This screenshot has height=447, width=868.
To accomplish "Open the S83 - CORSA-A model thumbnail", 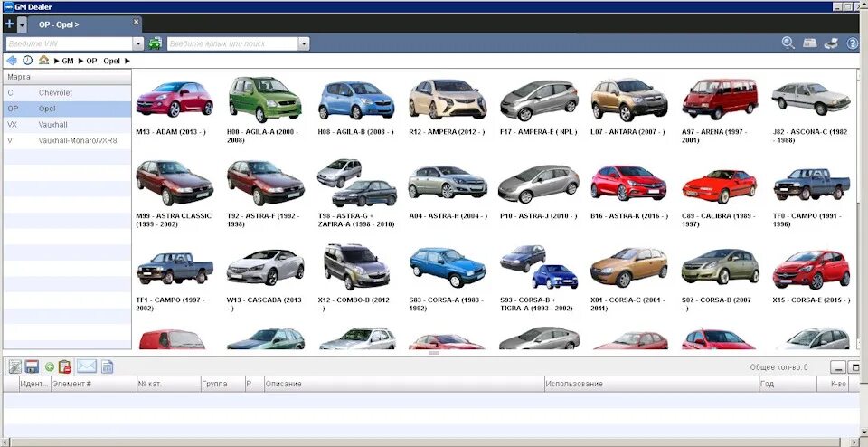I will coord(448,268).
